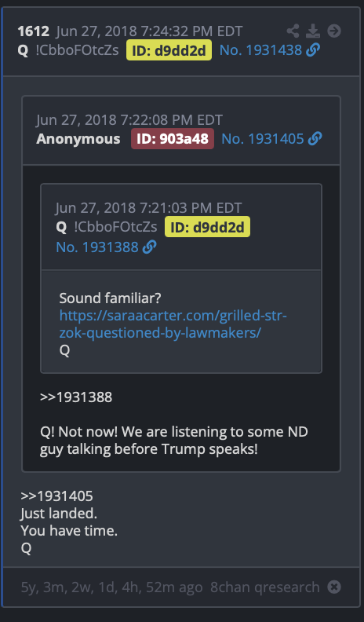
Task: Click the chain icon beside No. 1931438
Action: 313,50
